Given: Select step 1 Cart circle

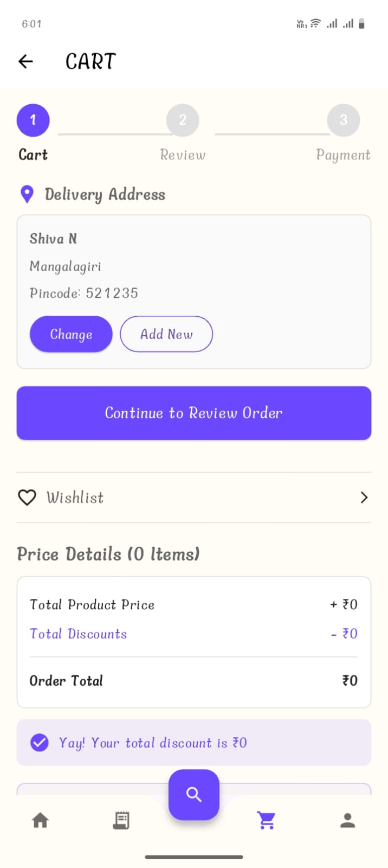Looking at the screenshot, I should pyautogui.click(x=33, y=120).
